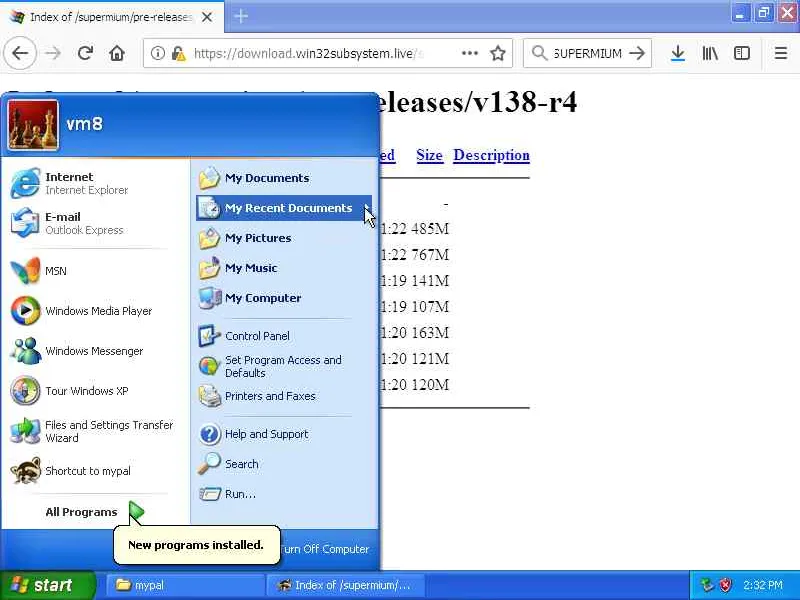Open a new browser tab
The height and width of the screenshot is (600, 800).
coord(241,16)
